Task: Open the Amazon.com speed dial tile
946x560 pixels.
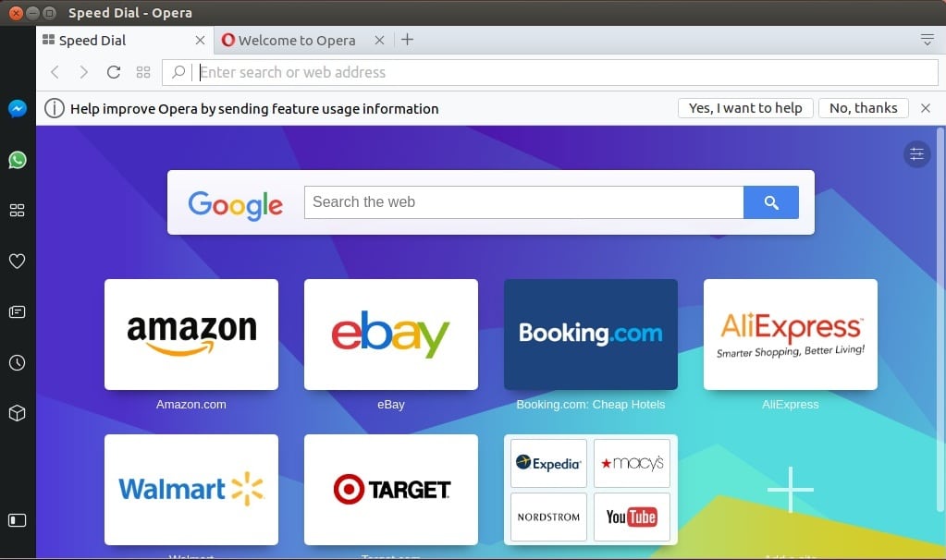Action: point(191,335)
